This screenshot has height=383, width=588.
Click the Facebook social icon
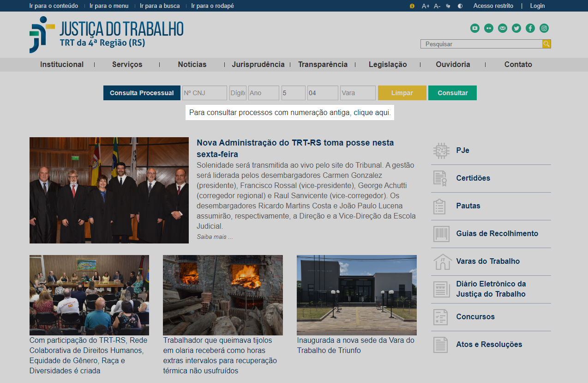[x=530, y=28]
